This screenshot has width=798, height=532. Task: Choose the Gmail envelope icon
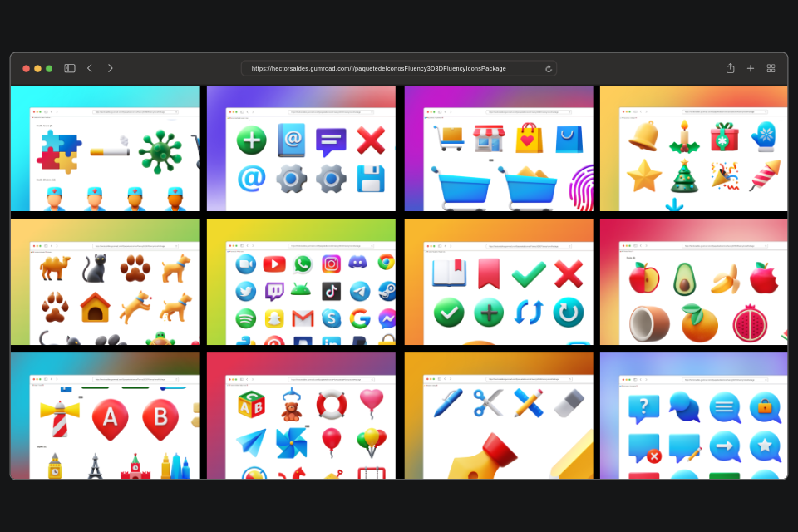click(x=303, y=318)
